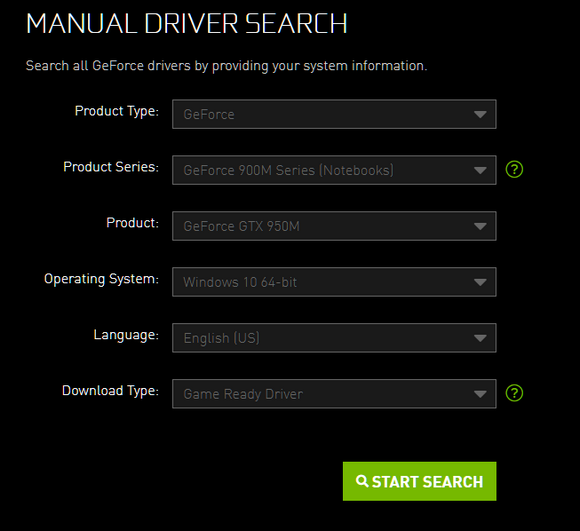Image resolution: width=580 pixels, height=531 pixels.
Task: Click the 'Download Type:' label
Action: pyautogui.click(x=110, y=391)
